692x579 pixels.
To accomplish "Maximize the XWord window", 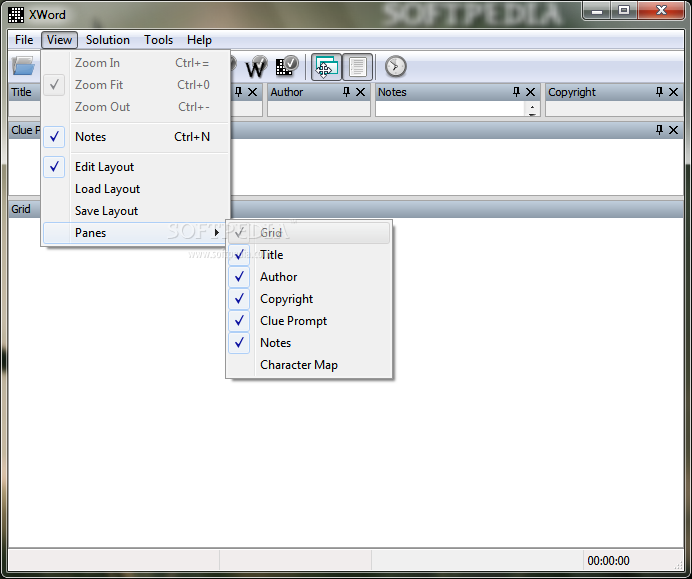I will pyautogui.click(x=624, y=11).
